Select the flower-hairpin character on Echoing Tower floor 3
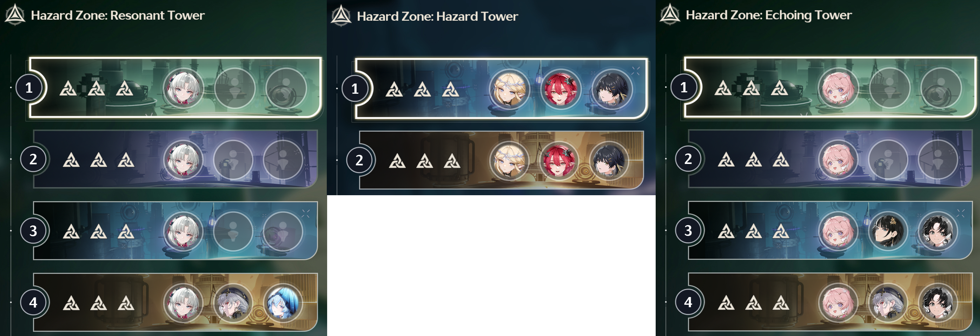 (888, 231)
